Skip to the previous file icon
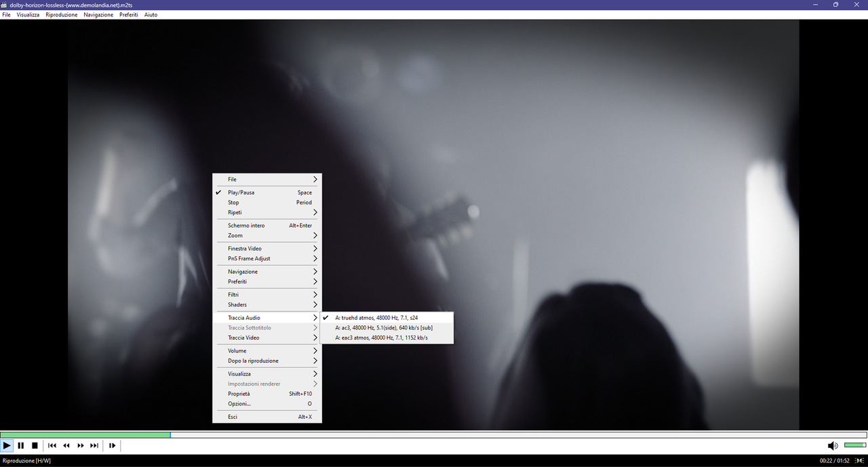Screen dimensions: 868x467 [52, 445]
